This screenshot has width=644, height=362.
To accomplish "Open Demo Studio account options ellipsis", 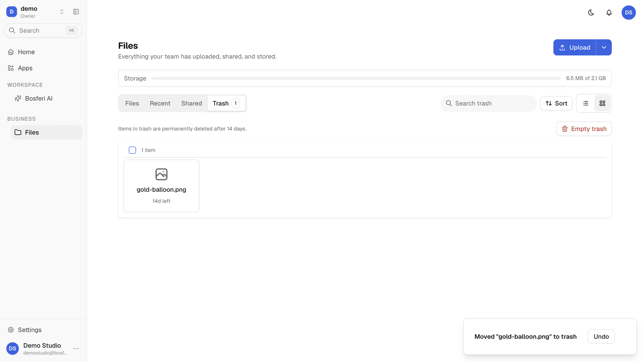I will [x=76, y=349].
